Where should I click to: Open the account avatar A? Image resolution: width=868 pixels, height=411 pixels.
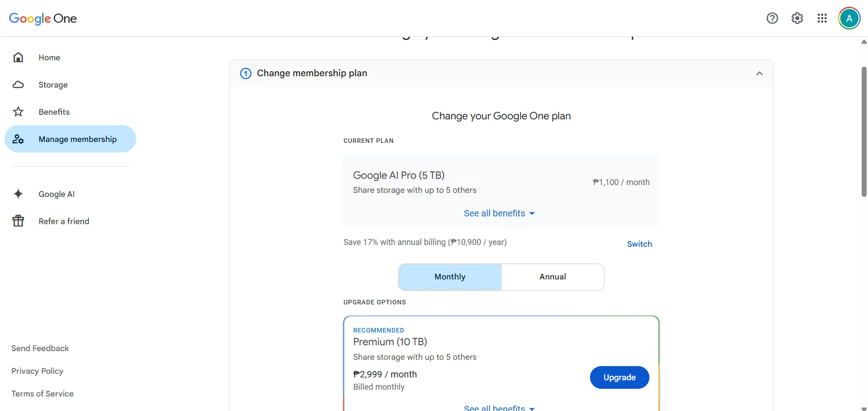[x=849, y=18]
